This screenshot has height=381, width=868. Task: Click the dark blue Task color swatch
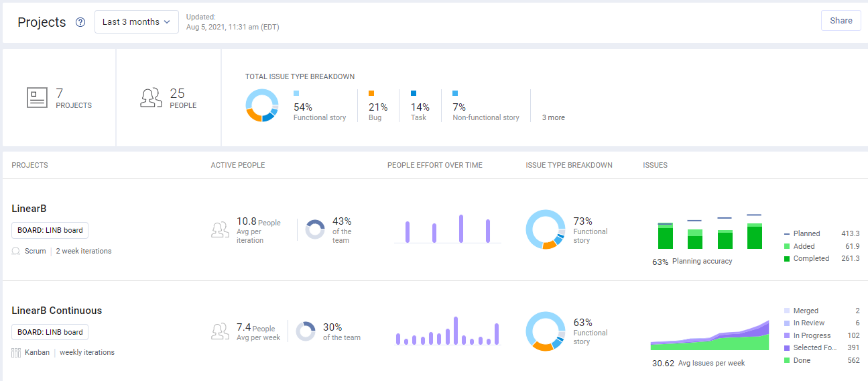(x=414, y=93)
